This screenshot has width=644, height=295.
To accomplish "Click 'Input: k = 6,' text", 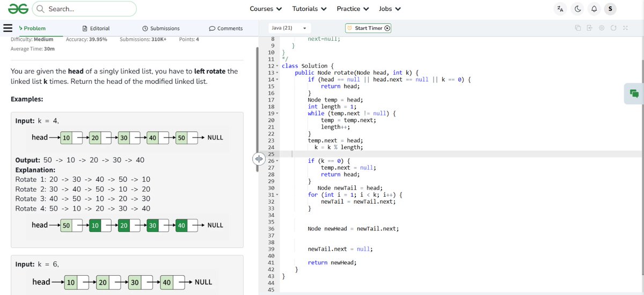I will tap(37, 264).
